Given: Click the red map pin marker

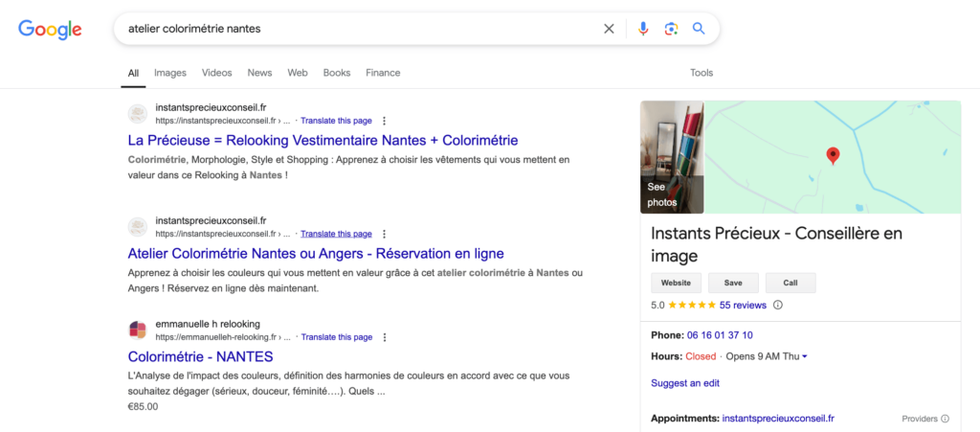Looking at the screenshot, I should pyautogui.click(x=833, y=156).
